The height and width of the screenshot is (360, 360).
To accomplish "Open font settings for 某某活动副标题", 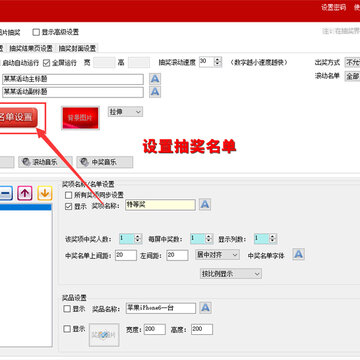I will coord(155,92).
